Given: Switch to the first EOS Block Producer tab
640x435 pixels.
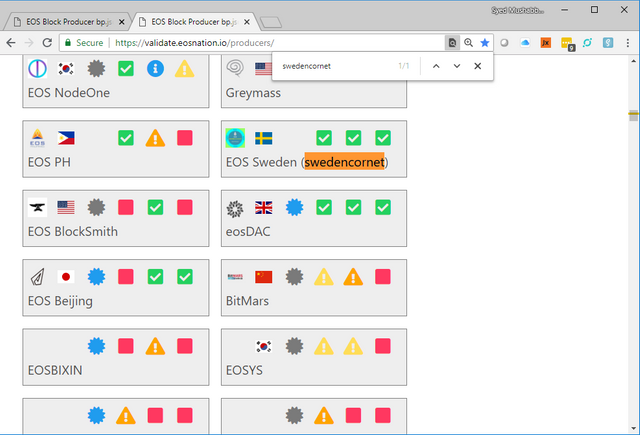Looking at the screenshot, I should [69, 22].
